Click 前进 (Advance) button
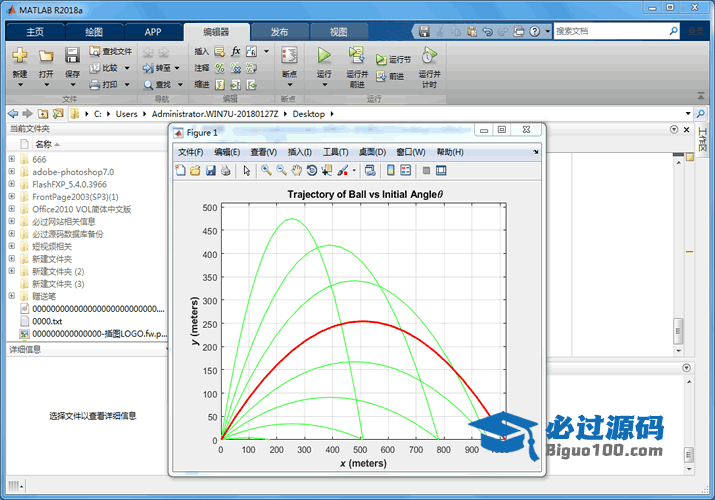715x500 pixels. (390, 76)
